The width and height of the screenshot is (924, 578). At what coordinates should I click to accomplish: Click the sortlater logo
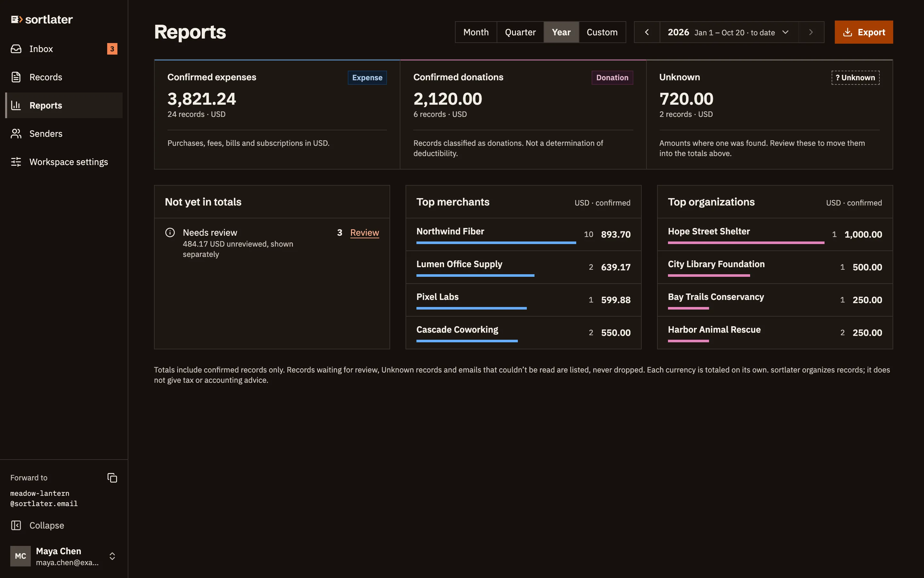pos(42,20)
